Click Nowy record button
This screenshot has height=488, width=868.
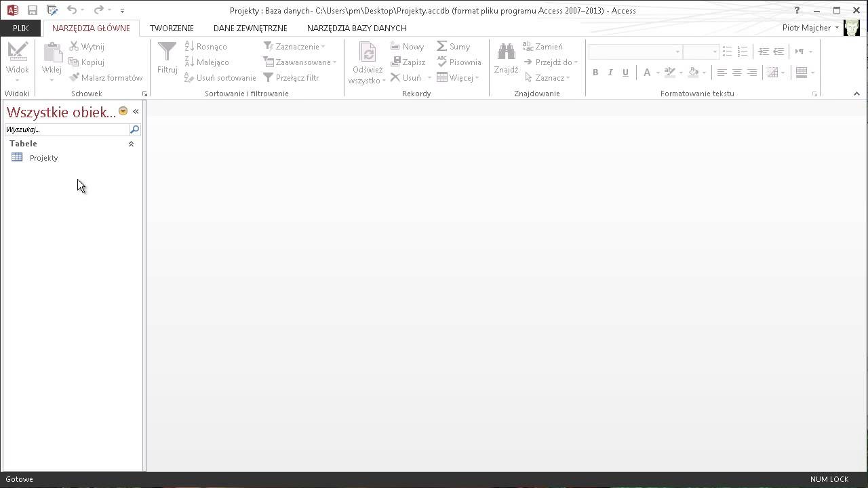pos(408,47)
